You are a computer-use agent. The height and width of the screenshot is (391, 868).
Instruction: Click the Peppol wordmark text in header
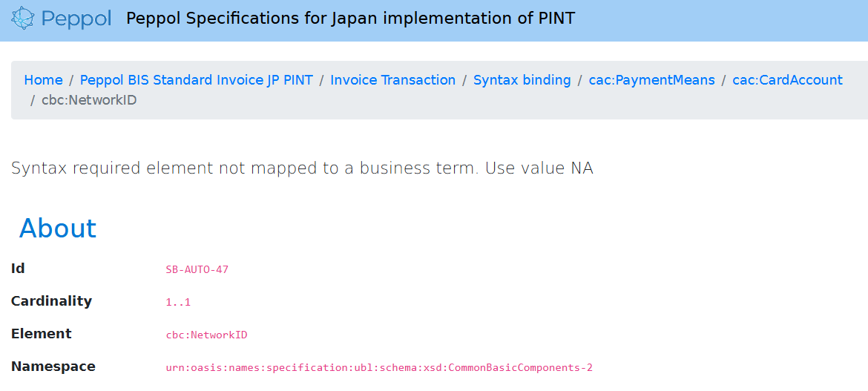click(x=76, y=19)
